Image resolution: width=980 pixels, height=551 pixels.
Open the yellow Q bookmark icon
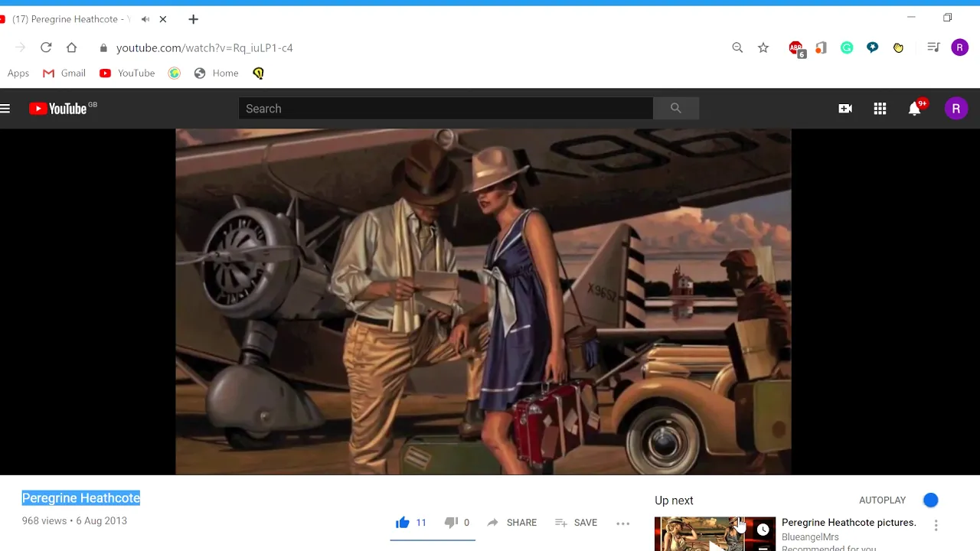(258, 73)
